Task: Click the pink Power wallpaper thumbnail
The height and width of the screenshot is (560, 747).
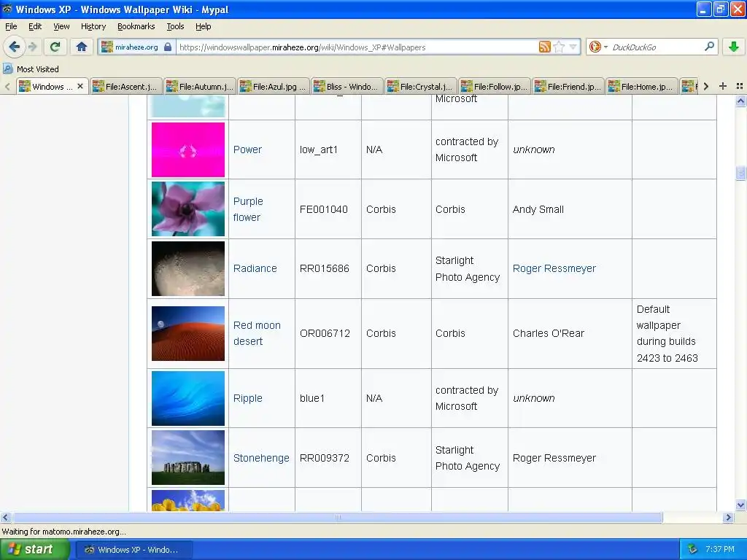Action: click(187, 149)
